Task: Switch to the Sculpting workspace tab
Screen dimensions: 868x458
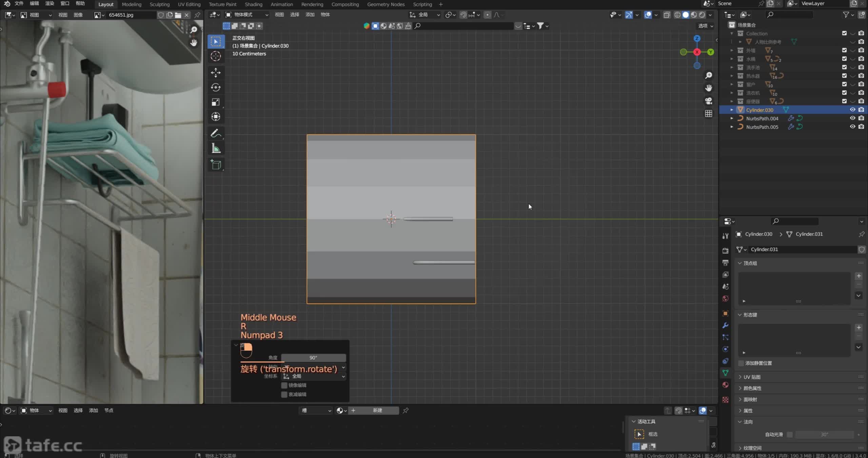Action: click(x=159, y=4)
